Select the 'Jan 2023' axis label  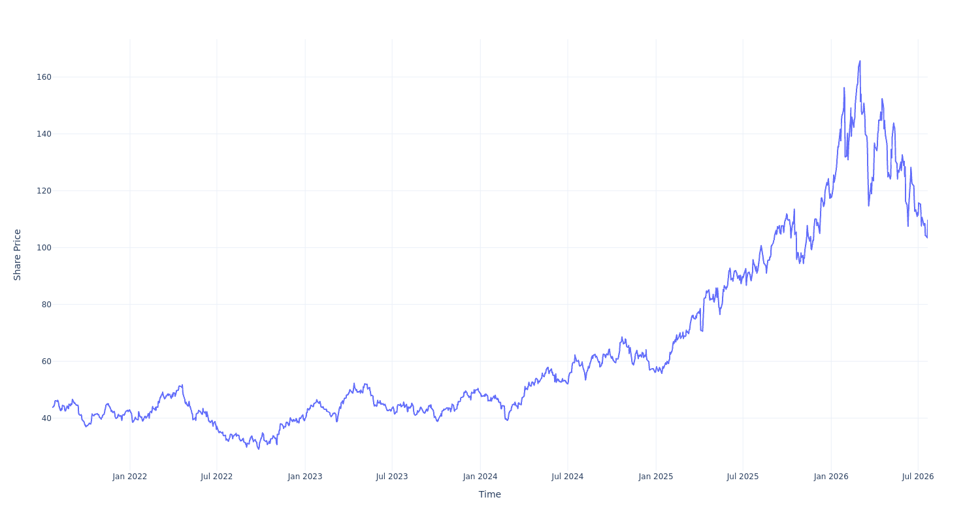click(305, 477)
